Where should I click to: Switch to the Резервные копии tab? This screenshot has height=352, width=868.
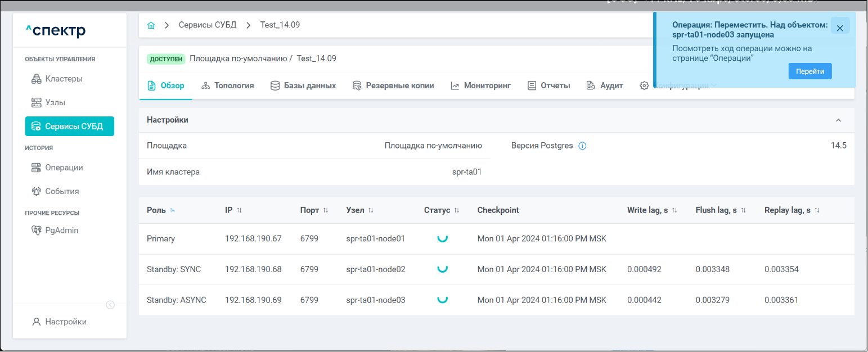[393, 85]
